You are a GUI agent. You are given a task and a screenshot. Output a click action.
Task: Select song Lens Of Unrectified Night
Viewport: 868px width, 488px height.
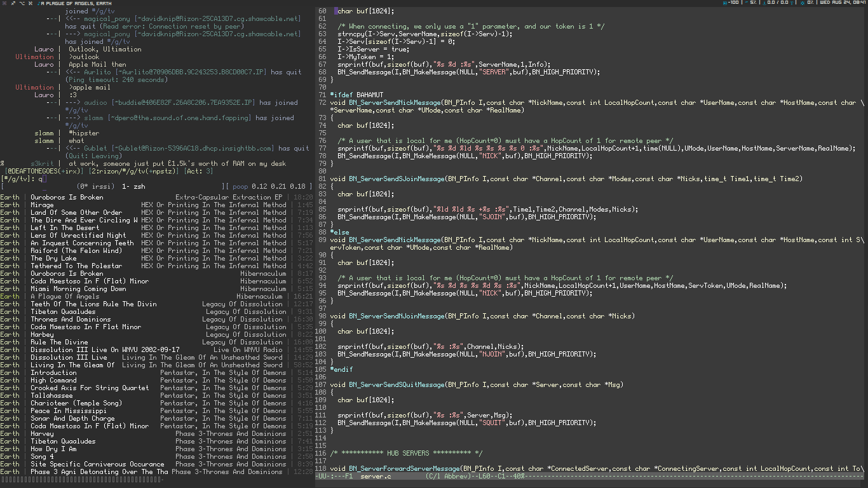pyautogui.click(x=156, y=236)
